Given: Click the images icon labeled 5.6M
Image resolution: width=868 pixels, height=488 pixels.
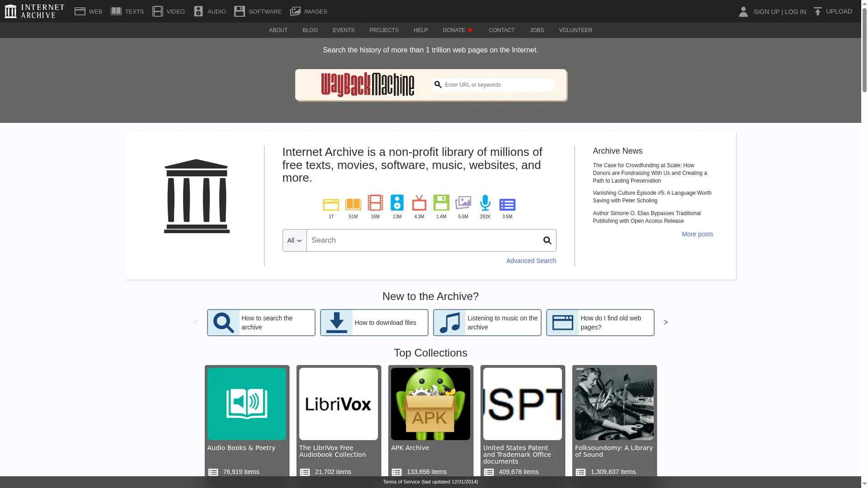Looking at the screenshot, I should coord(463,203).
